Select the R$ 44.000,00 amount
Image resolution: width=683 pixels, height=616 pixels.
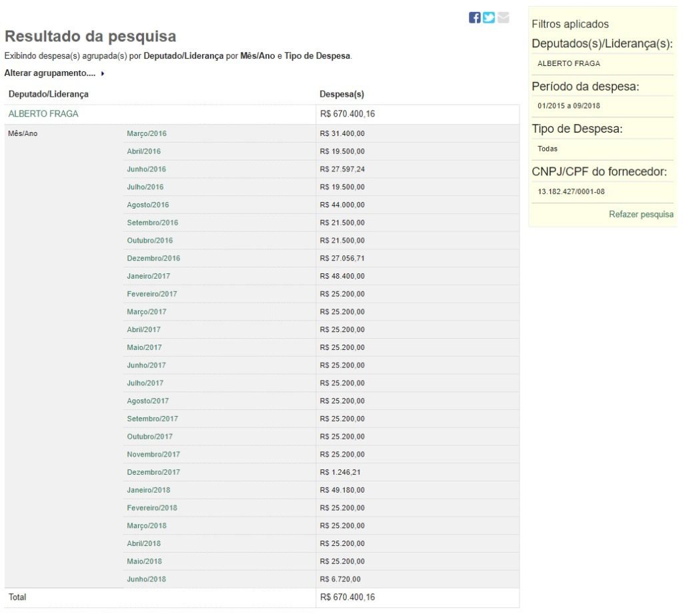(x=342, y=205)
